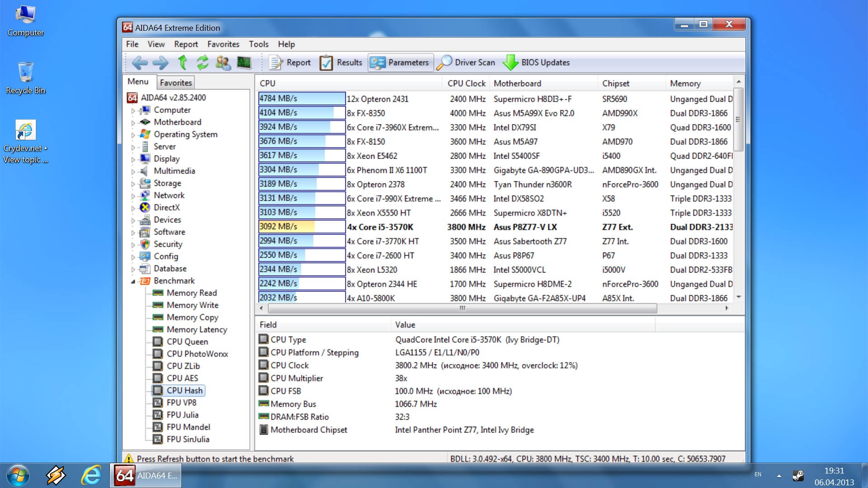Open the FPU SinJulia benchmark

[x=188, y=439]
